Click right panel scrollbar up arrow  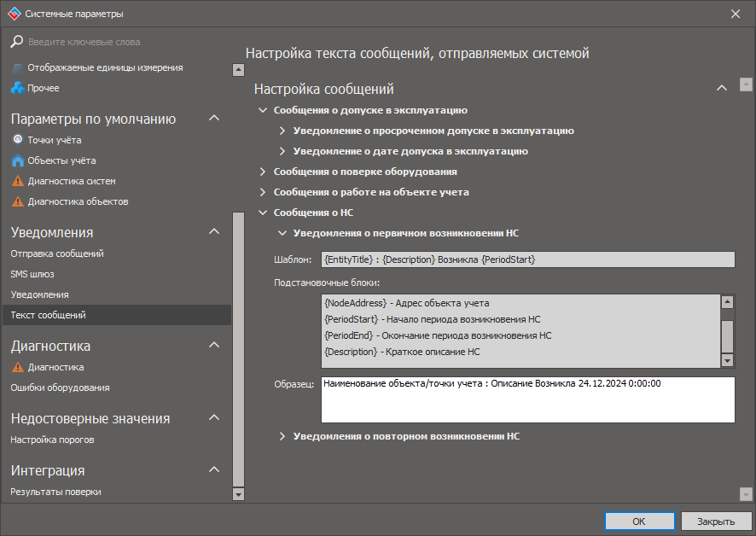point(746,84)
